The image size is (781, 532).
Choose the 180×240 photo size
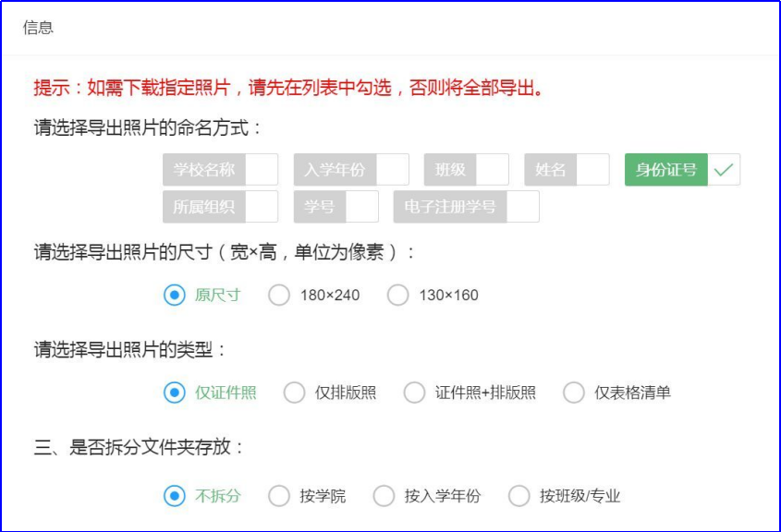click(x=279, y=296)
